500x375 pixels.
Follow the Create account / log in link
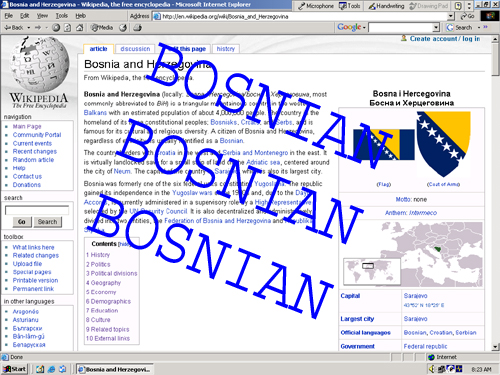click(x=445, y=39)
